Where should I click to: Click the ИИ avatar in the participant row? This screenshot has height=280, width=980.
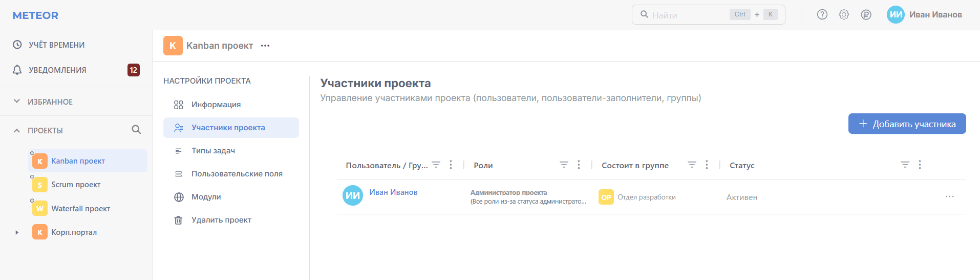coord(353,195)
